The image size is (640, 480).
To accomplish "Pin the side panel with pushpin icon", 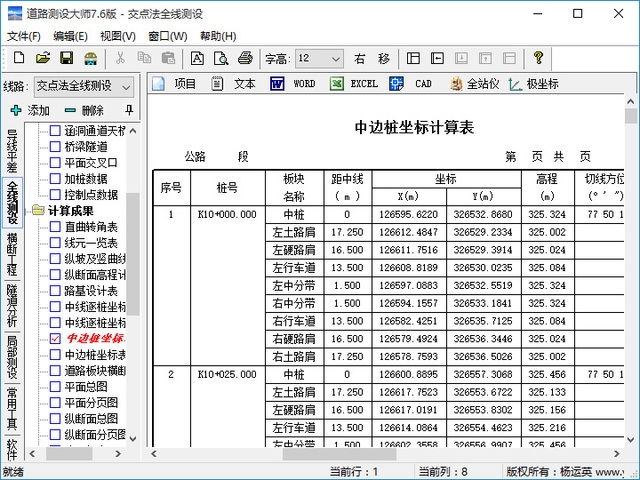I will (x=128, y=110).
